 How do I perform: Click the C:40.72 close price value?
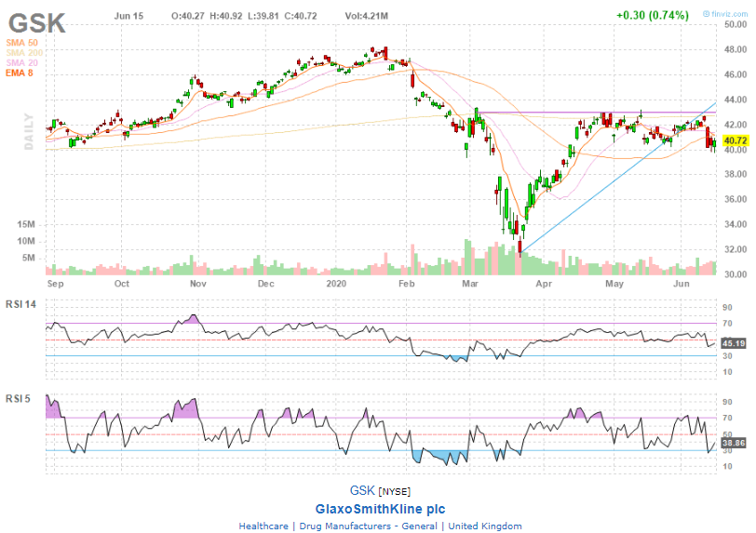(x=301, y=16)
